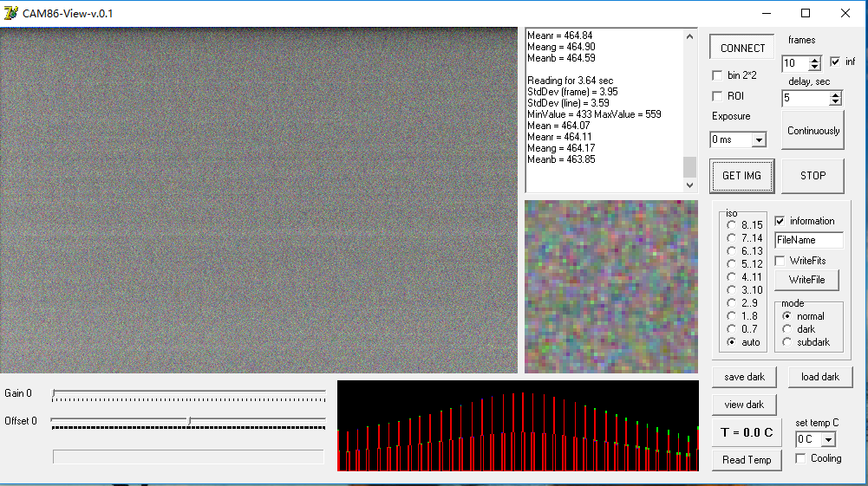Screen dimensions: 868x486
Task: Click 'MinValue = 433 MaxValue = 559' line
Action: click(594, 114)
